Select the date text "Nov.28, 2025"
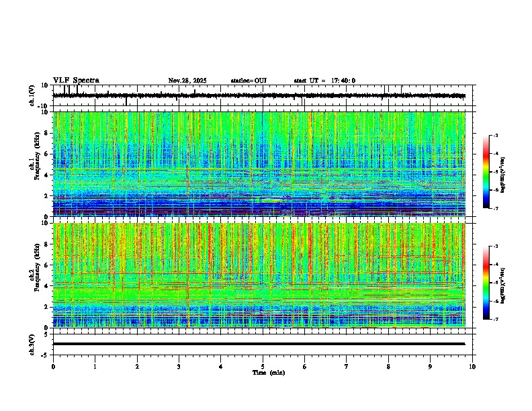The height and width of the screenshot is (411, 532). coord(187,81)
